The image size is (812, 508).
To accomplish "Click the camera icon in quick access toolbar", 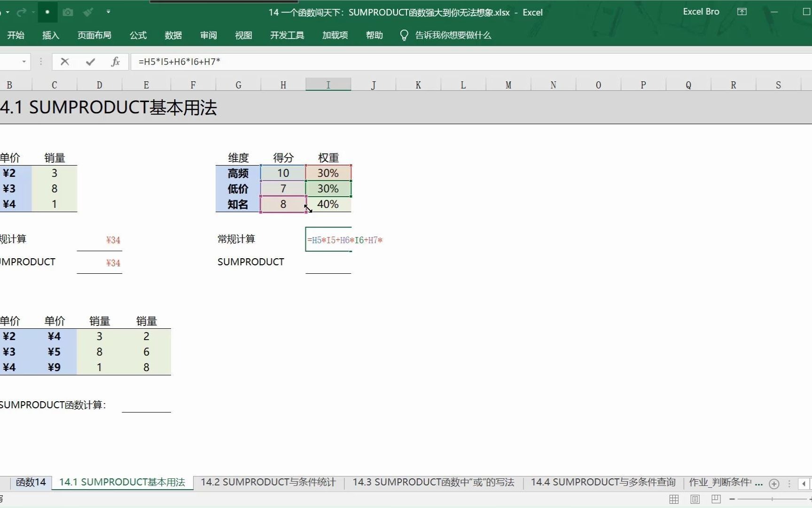I will [x=68, y=12].
